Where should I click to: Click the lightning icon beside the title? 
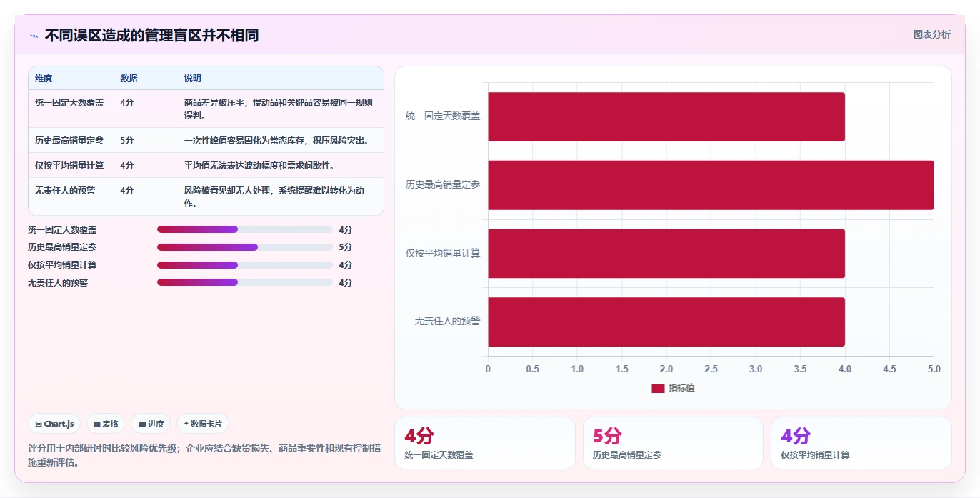tap(34, 36)
